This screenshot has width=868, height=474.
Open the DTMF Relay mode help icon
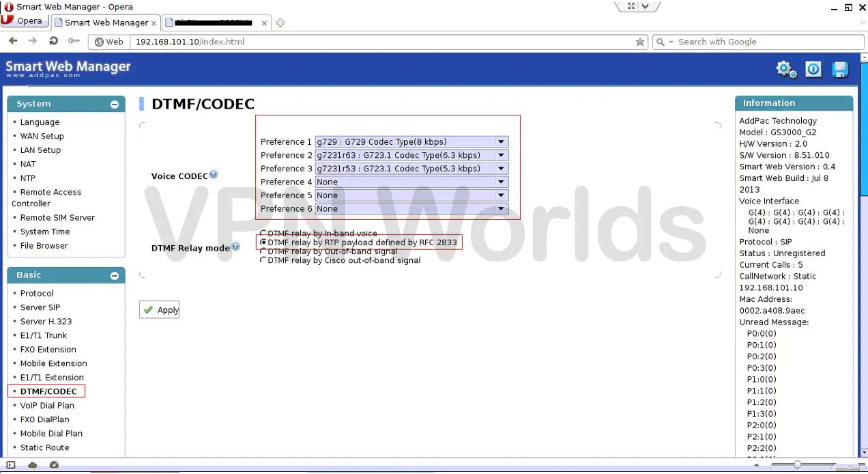pyautogui.click(x=235, y=247)
